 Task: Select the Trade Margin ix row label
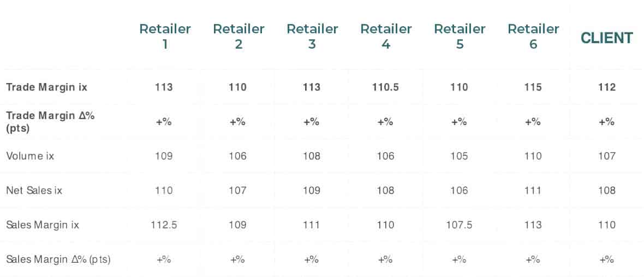point(46,87)
